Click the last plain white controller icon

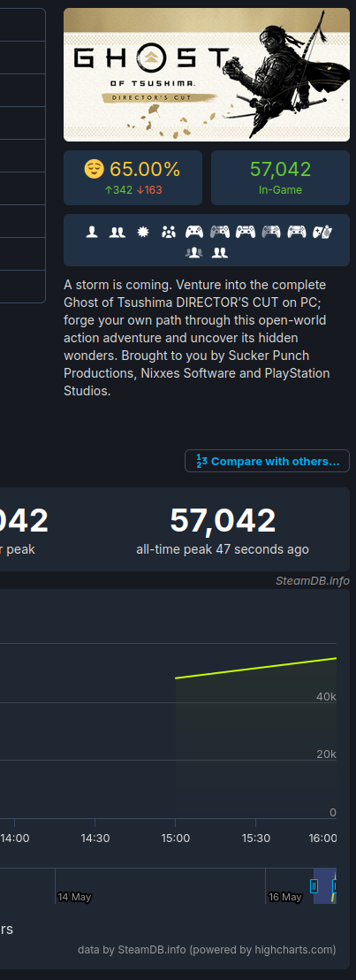click(x=297, y=233)
